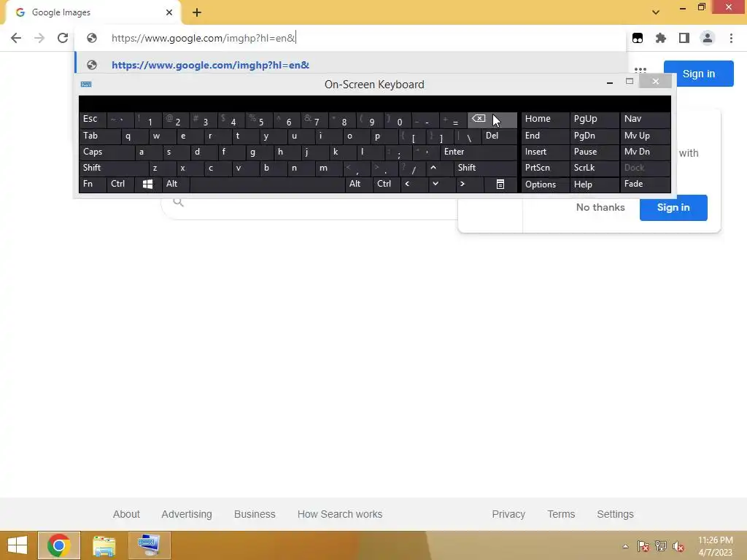The image size is (747, 560).
Task: Open the Chrome extensions puzzle icon
Action: click(x=661, y=38)
